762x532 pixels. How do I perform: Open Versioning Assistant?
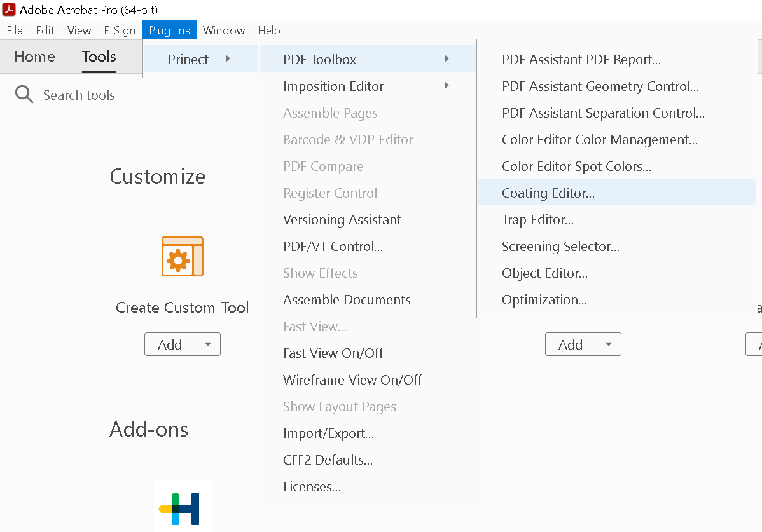[368, 219]
